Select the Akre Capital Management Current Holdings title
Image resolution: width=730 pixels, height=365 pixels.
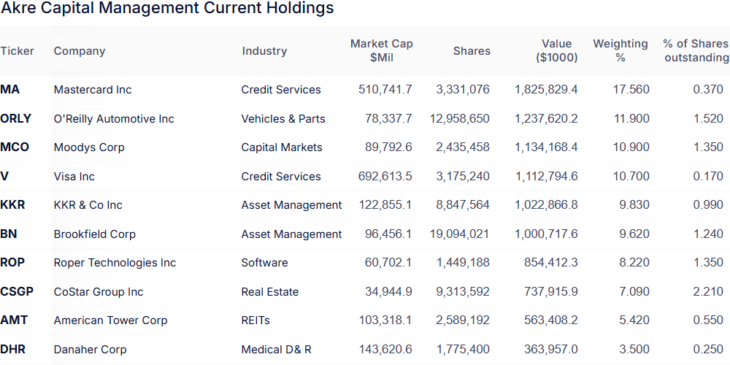[x=168, y=8]
